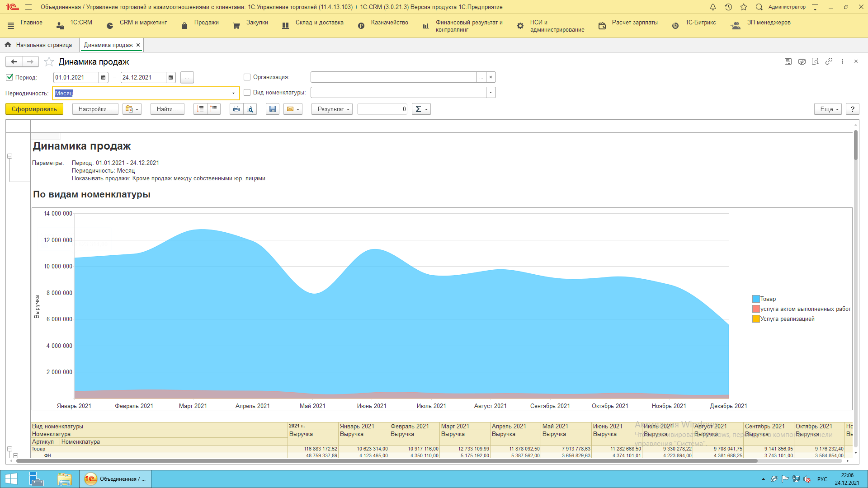The height and width of the screenshot is (488, 868).
Task: Add report to favorites star icon
Action: 49,62
